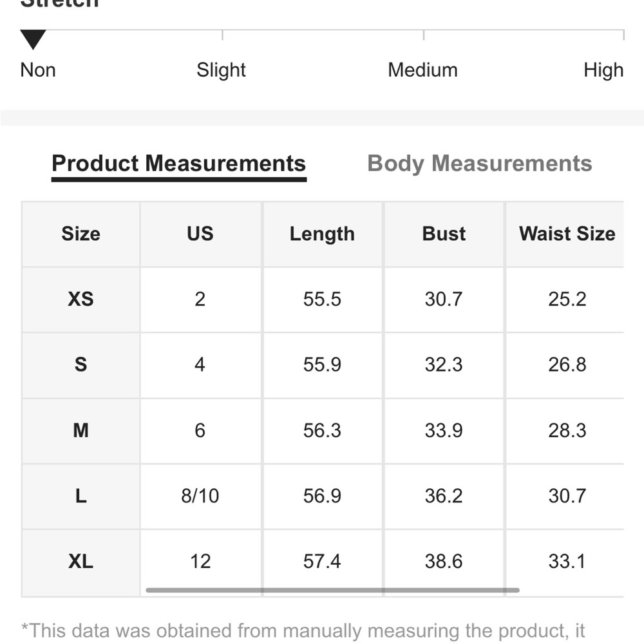
Task: Click the Bust column header
Action: [444, 233]
